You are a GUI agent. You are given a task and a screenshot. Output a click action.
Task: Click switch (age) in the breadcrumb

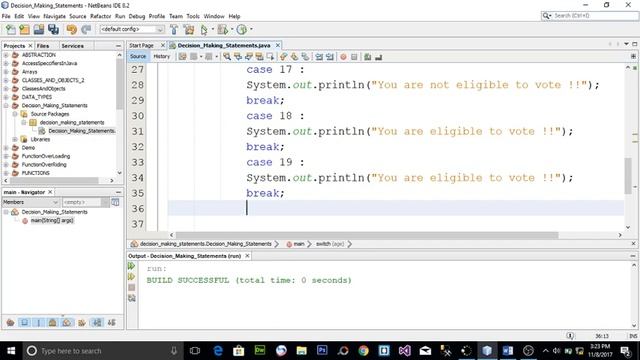pos(330,244)
